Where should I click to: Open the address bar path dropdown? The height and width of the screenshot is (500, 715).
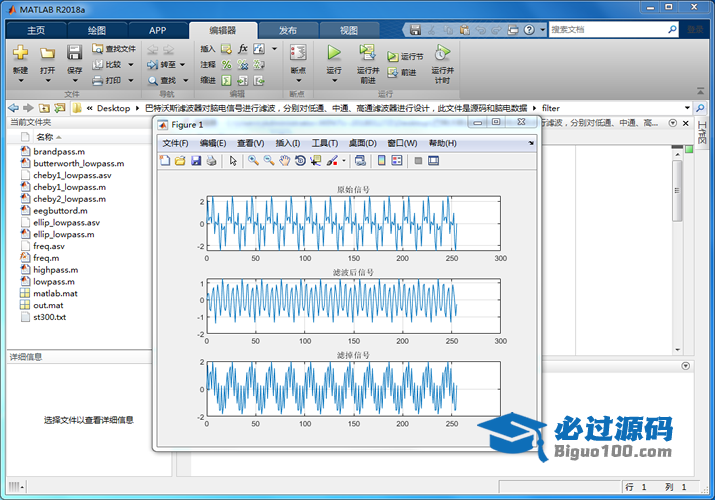point(687,108)
